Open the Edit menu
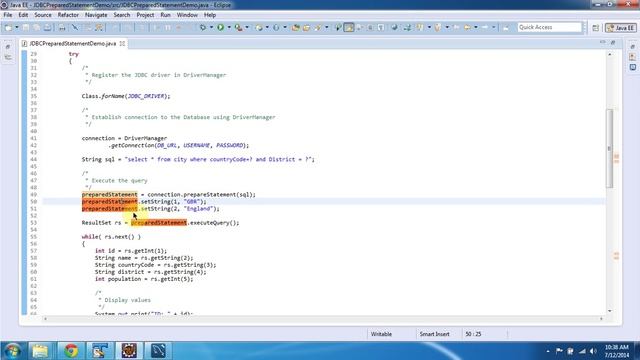640x360 pixels. tap(23, 15)
